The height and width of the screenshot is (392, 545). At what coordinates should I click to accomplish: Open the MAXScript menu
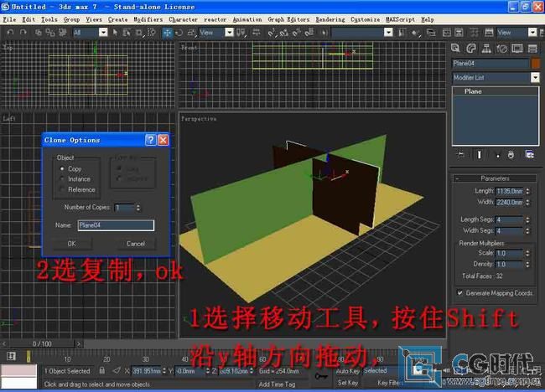pos(400,19)
